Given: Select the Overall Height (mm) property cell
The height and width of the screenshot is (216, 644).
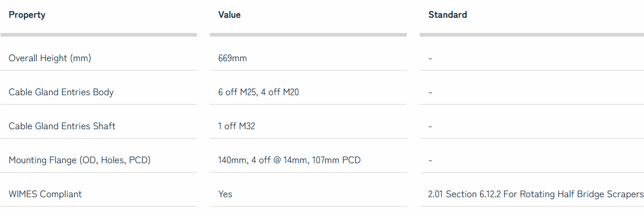Looking at the screenshot, I should [x=50, y=58].
